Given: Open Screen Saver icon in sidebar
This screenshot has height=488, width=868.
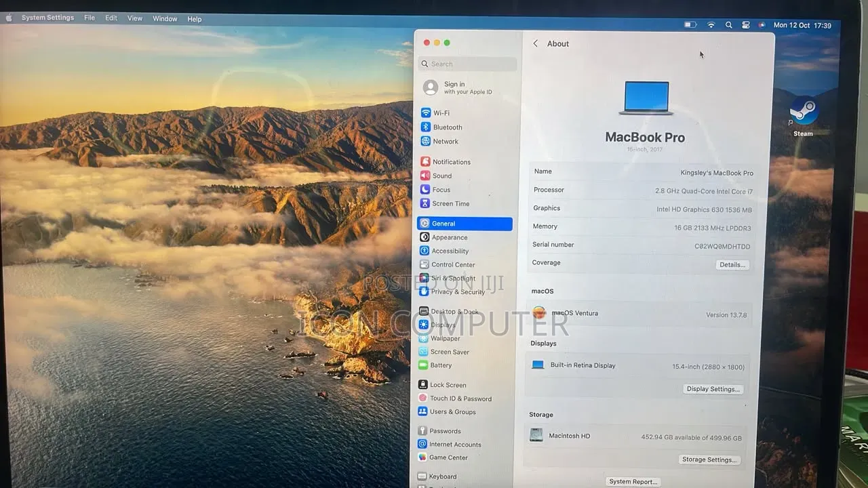Looking at the screenshot, I should tap(424, 352).
